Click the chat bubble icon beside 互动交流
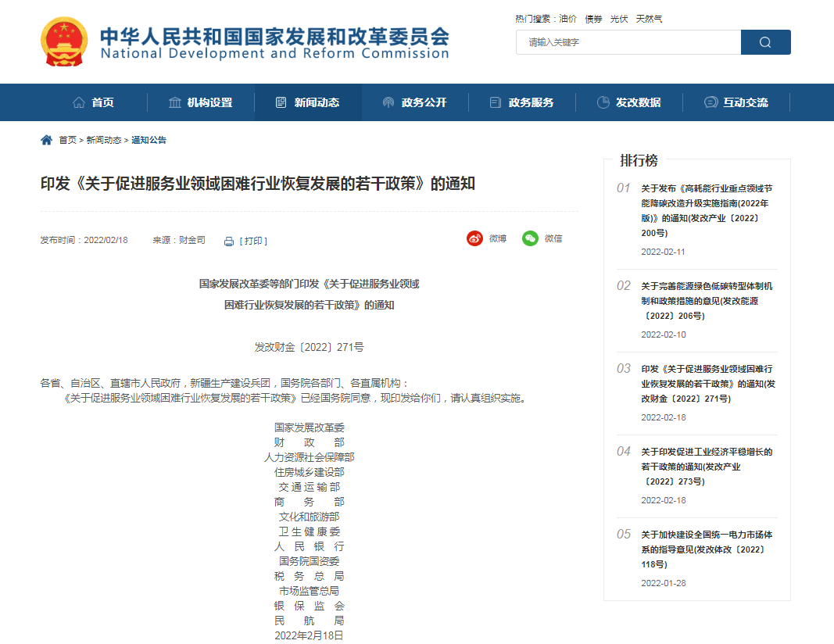 711,102
